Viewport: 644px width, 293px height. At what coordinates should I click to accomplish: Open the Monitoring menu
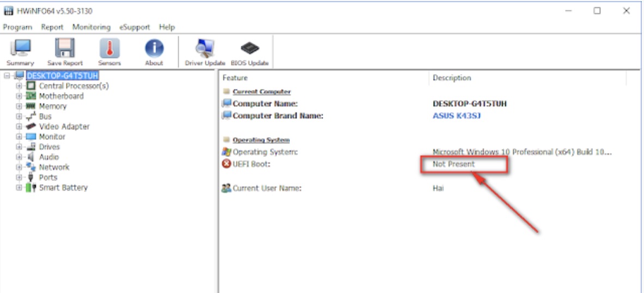(92, 27)
